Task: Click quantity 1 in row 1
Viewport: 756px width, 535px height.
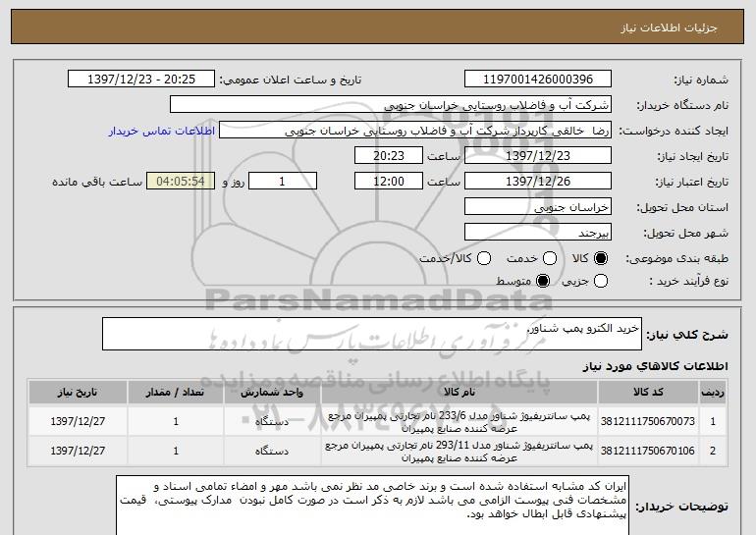Action: [x=176, y=421]
